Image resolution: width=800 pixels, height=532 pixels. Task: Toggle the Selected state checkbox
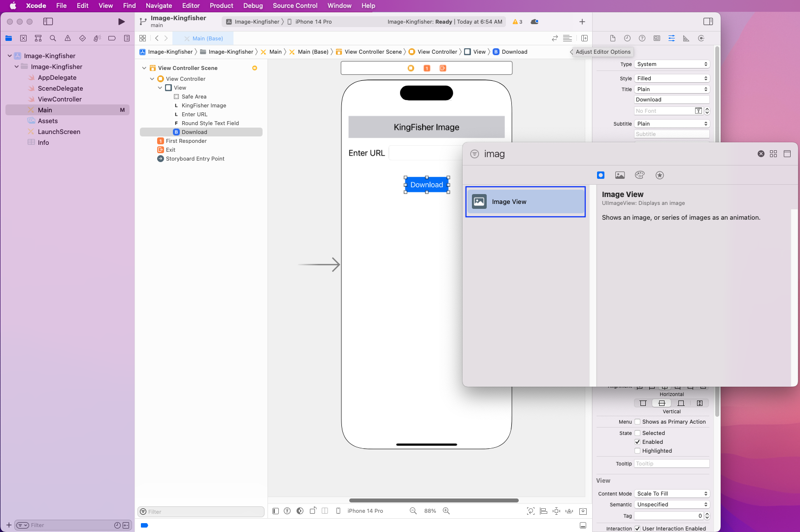click(x=637, y=433)
